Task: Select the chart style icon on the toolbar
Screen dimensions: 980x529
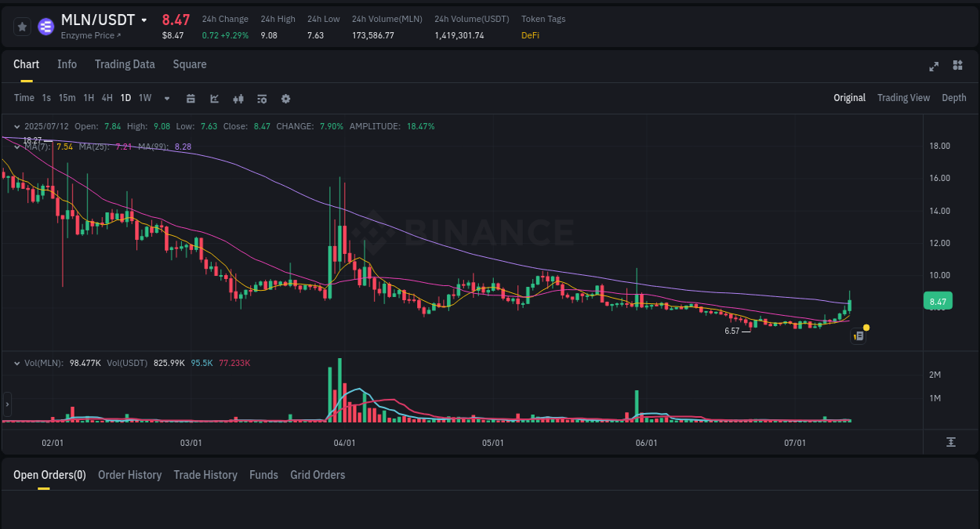Action: click(214, 99)
